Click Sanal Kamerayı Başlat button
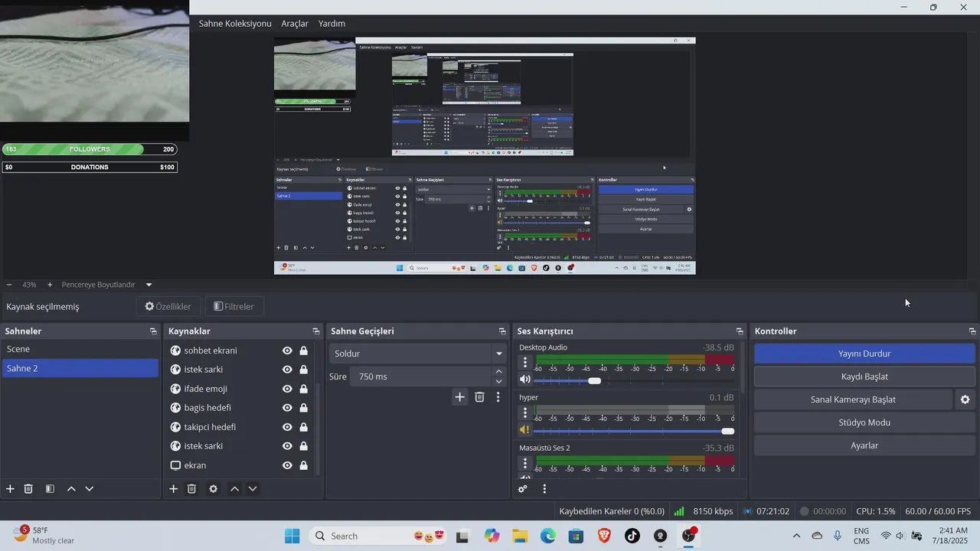Viewport: 980px width, 551px height. pyautogui.click(x=853, y=399)
